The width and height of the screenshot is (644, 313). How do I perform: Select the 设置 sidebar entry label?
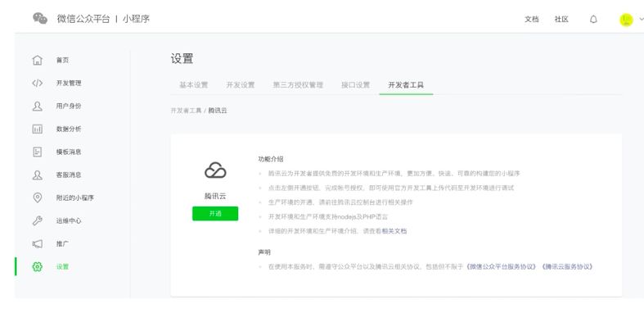[x=62, y=266]
